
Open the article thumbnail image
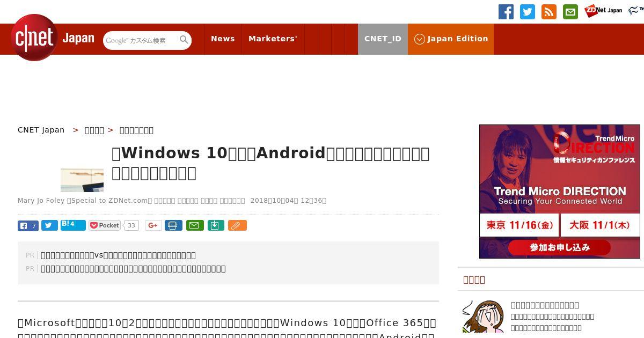click(82, 180)
